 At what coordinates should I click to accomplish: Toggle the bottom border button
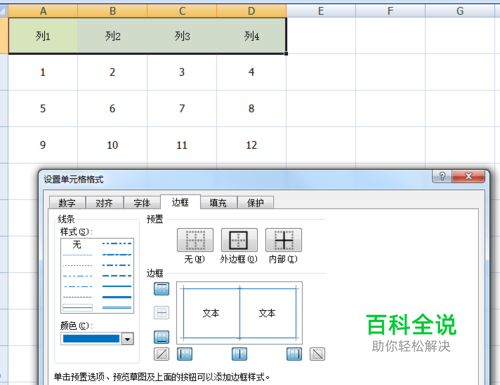pyautogui.click(x=162, y=337)
